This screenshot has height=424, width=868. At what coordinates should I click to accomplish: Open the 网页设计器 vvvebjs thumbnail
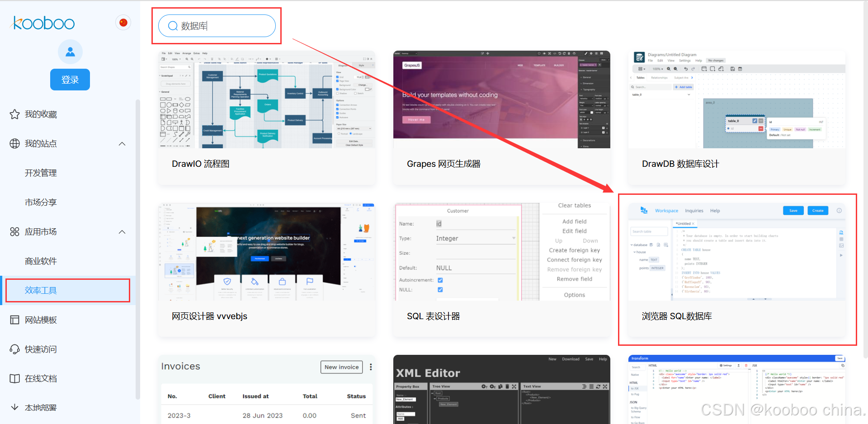point(267,252)
